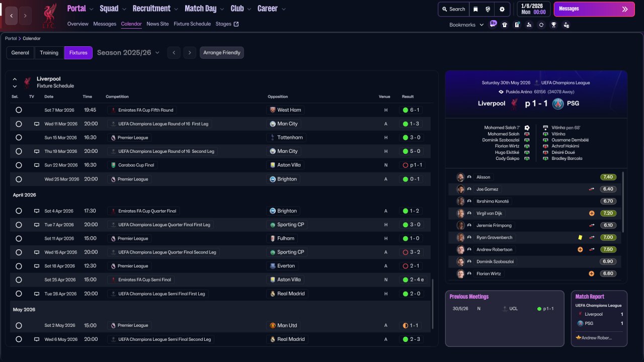Open the News Site submenu item

pos(157,24)
